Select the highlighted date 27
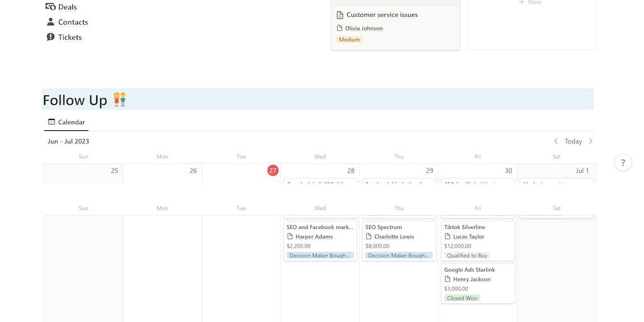 273,170
